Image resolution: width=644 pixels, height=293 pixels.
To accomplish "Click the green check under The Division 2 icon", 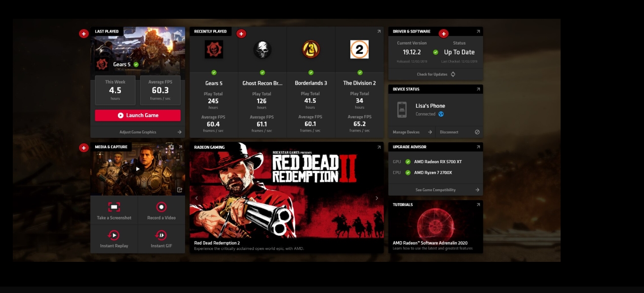I will [359, 72].
